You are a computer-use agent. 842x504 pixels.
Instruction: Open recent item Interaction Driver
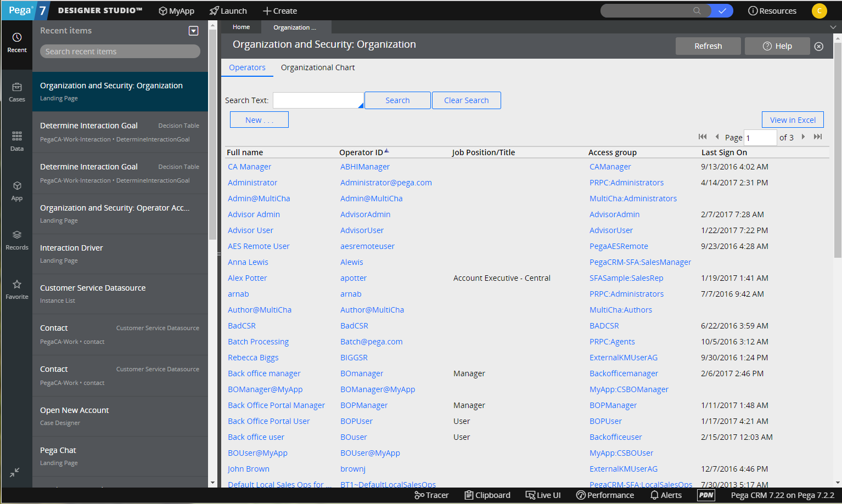120,254
